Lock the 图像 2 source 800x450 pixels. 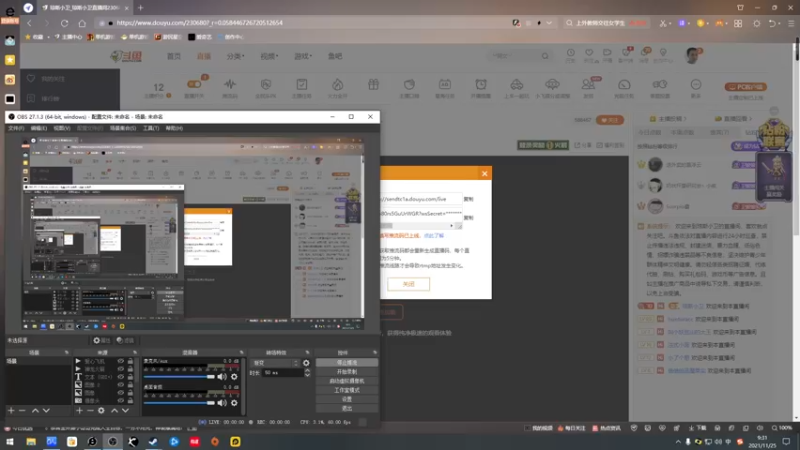130,385
